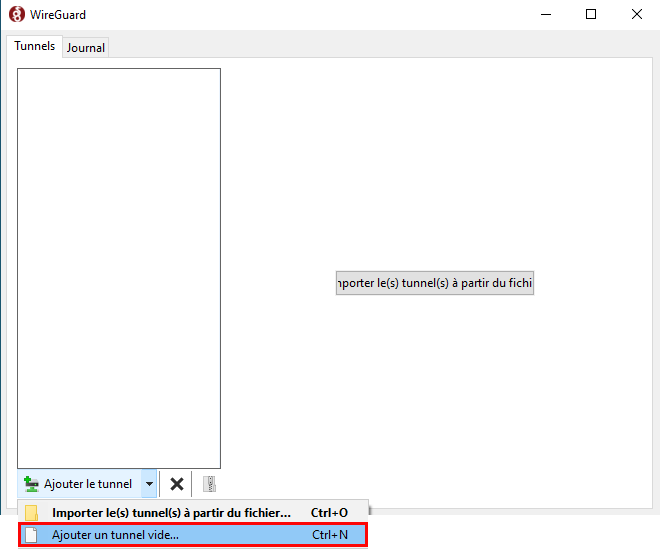Click the Ajouter le tunnel button
This screenshot has height=549, width=660.
[x=79, y=484]
